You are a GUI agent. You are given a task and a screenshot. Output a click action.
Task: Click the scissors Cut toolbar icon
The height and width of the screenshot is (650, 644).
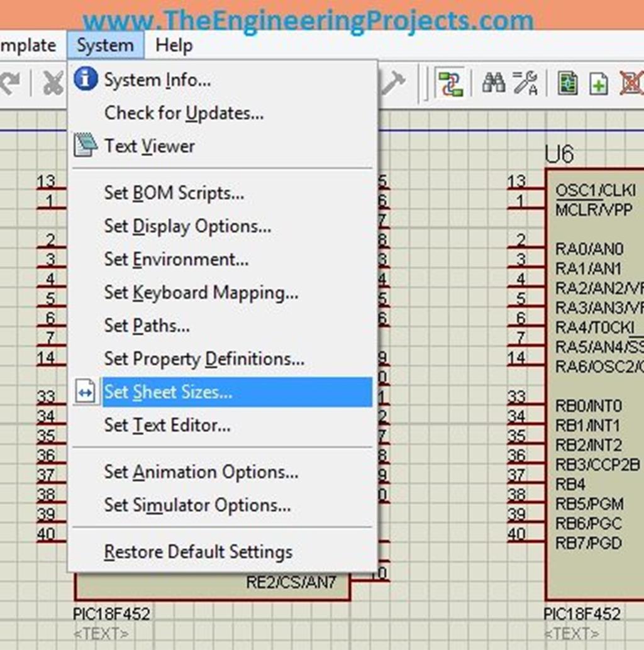[53, 82]
